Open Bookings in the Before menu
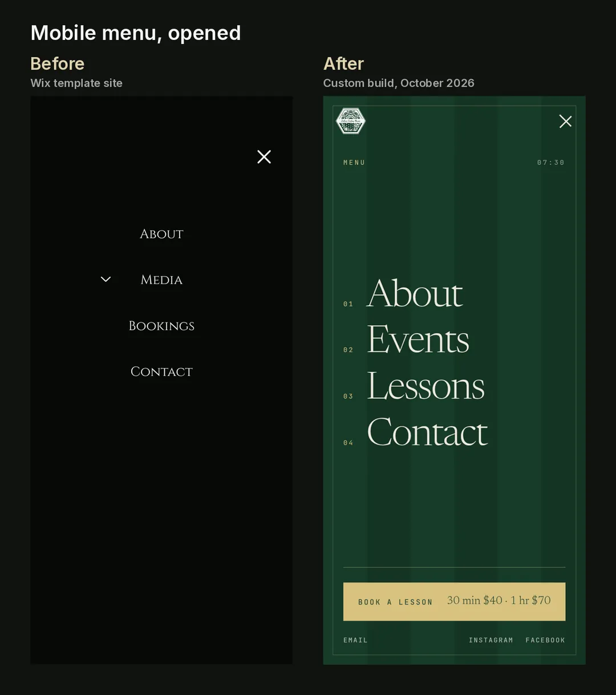Screen dimensions: 616x695 coord(161,326)
